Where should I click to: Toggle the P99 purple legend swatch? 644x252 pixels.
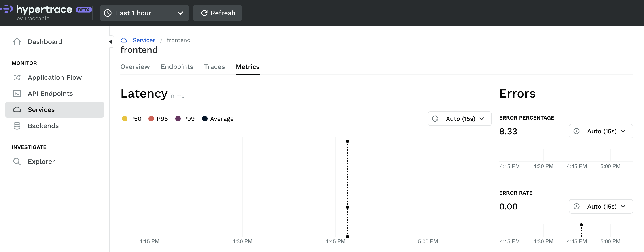click(178, 119)
